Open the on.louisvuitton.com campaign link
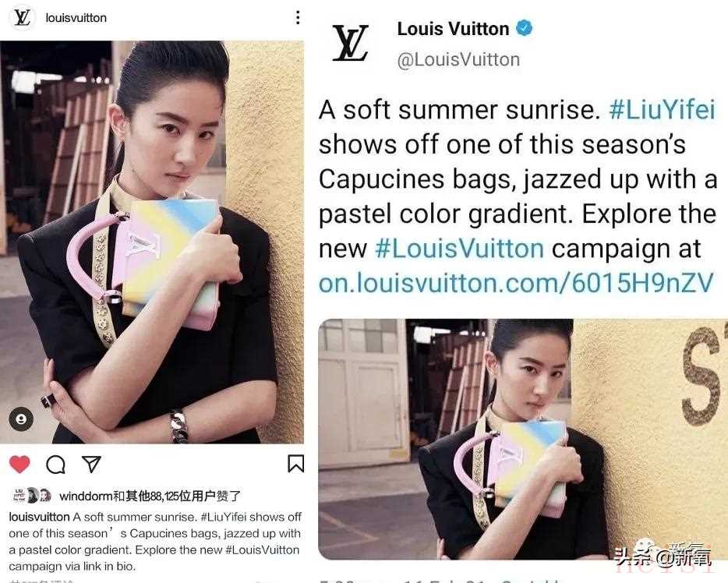The image size is (728, 583). point(516,283)
